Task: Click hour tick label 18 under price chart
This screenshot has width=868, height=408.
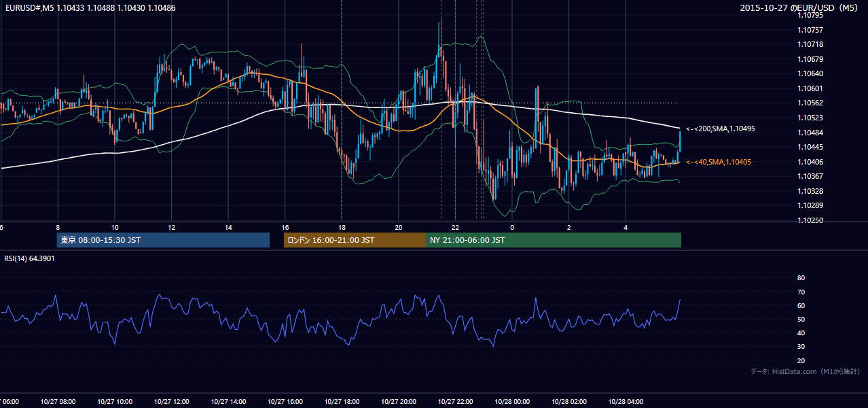Action: (342, 228)
